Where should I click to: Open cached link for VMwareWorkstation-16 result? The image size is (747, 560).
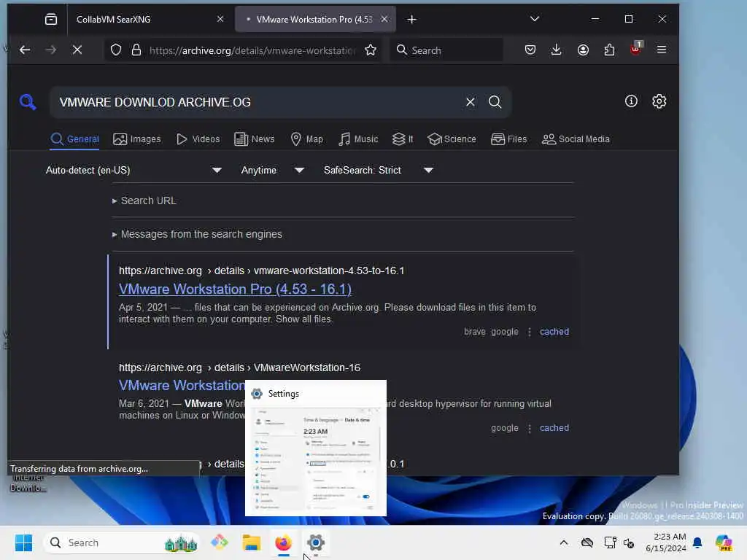click(x=554, y=427)
